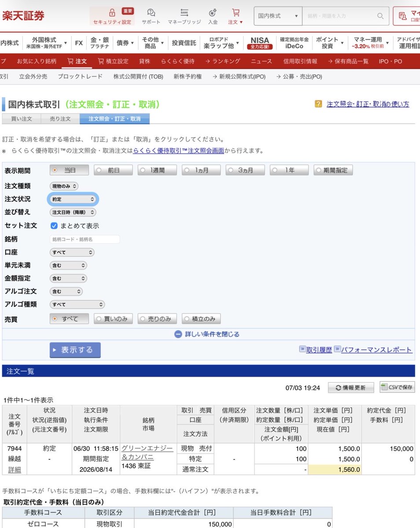
Task: Select 売りのみ trade filter
Action: 157,319
